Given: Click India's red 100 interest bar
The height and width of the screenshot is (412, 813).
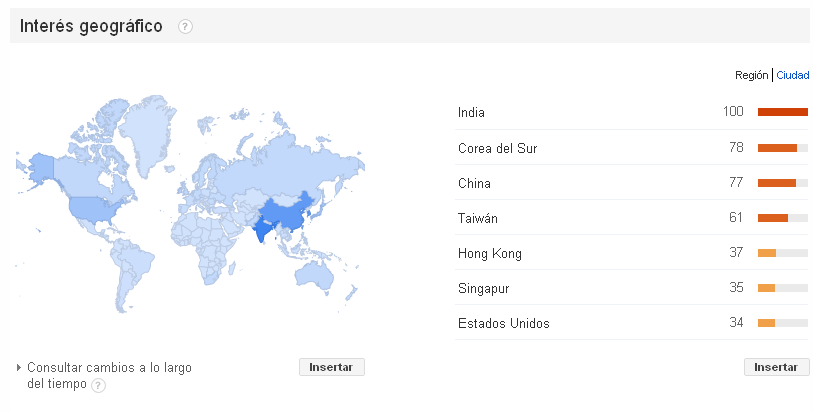Looking at the screenshot, I should tap(783, 112).
